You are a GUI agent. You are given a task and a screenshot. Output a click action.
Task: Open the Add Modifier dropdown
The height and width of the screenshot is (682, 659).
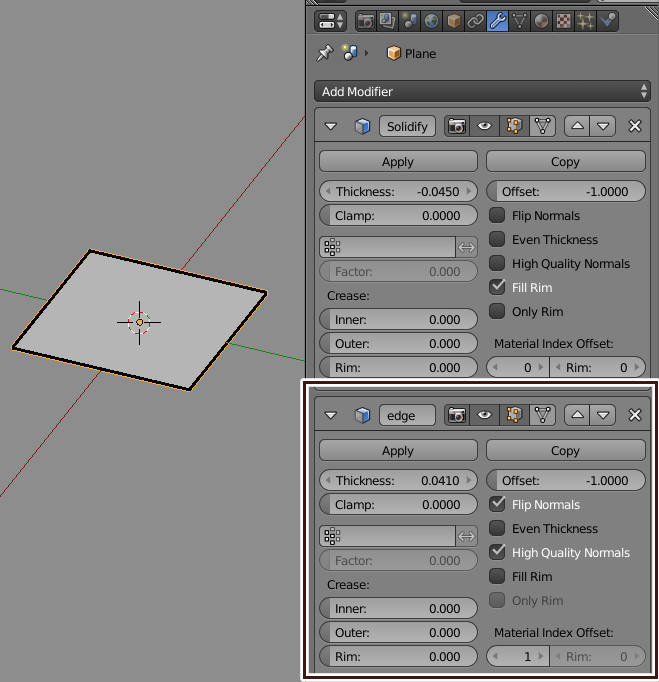point(482,92)
